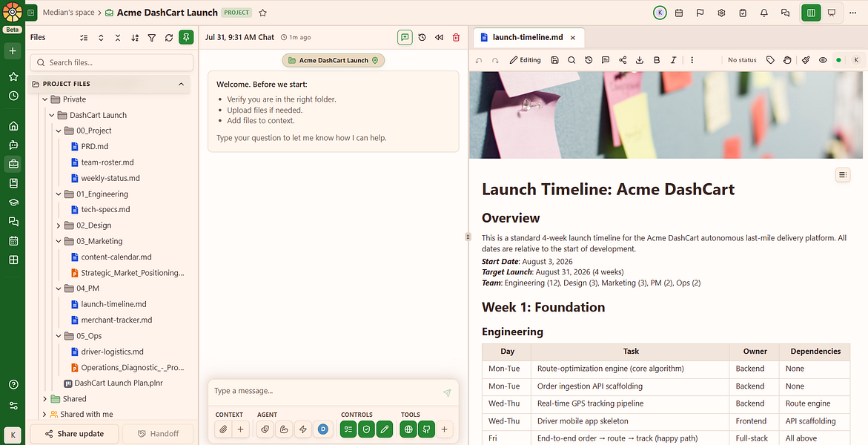Screen dimensions: 868x445
Task: Expand the Shared folder
Action: click(44, 399)
